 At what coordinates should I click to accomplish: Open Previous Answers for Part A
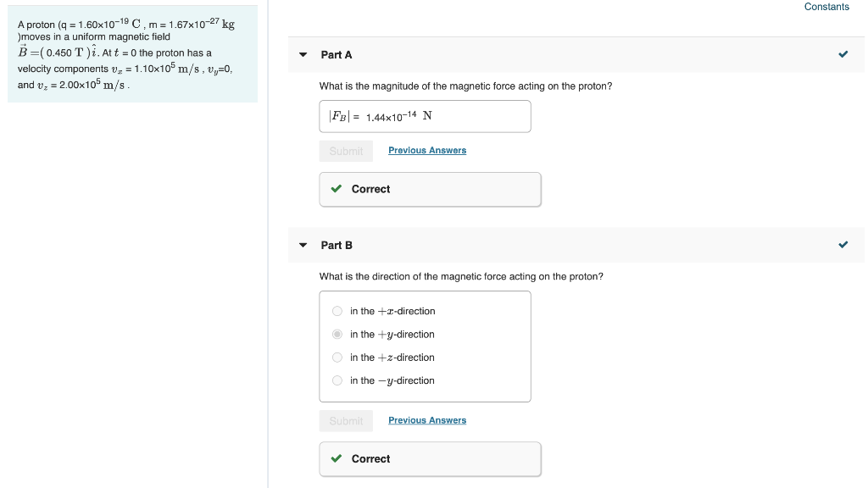click(x=427, y=150)
